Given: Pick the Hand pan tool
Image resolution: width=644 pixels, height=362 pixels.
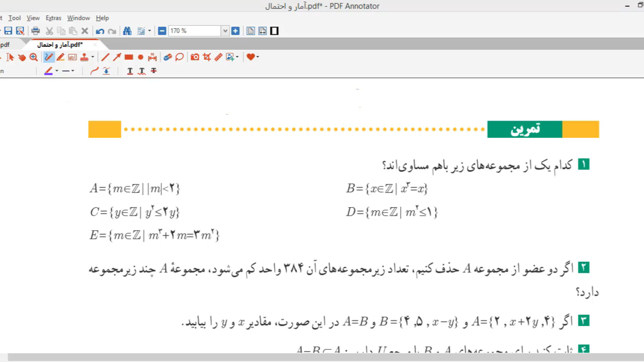Looking at the screenshot, I should (22, 57).
